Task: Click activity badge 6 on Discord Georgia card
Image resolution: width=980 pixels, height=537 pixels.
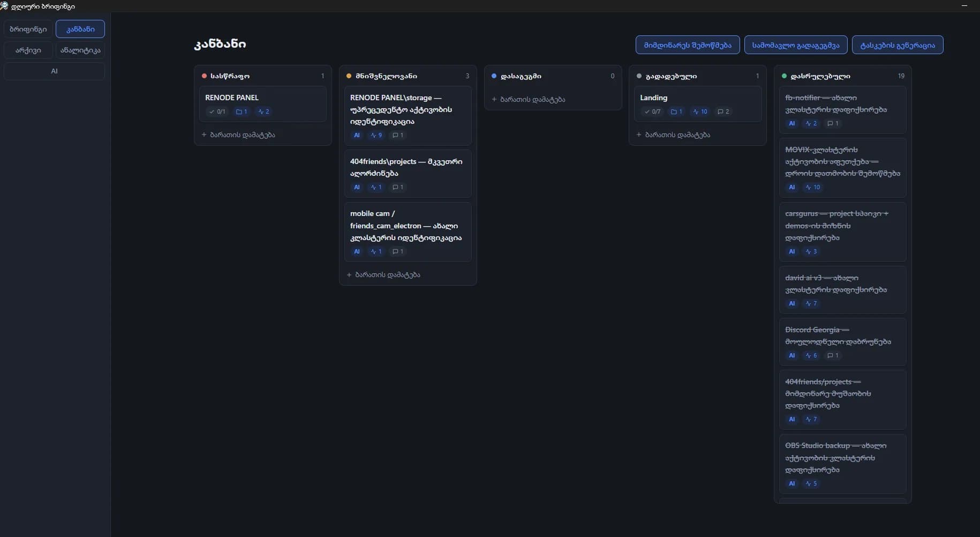Action: 811,355
